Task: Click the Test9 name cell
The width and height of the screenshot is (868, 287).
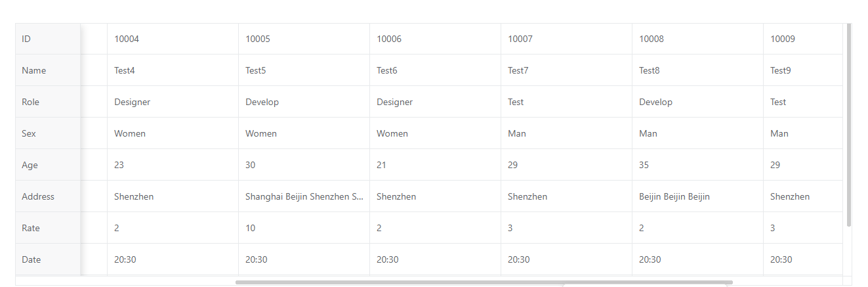Action: 802,70
